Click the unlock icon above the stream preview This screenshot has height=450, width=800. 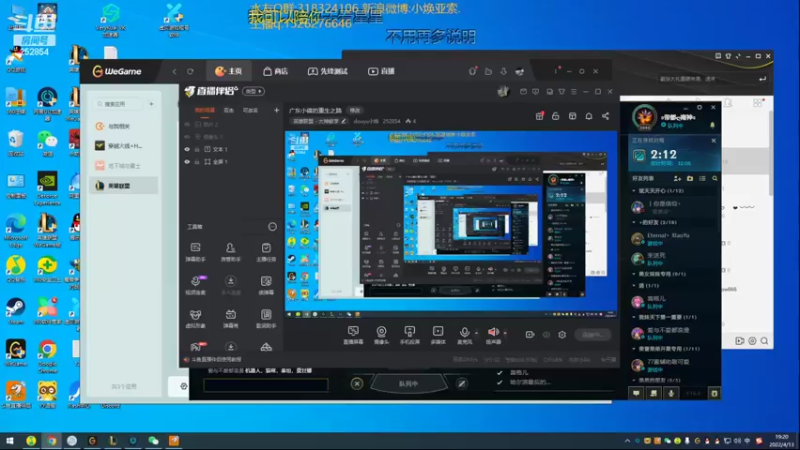pyautogui.click(x=556, y=116)
